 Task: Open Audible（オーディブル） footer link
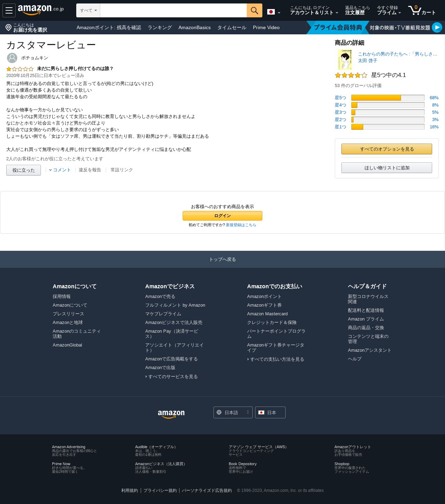156,447
